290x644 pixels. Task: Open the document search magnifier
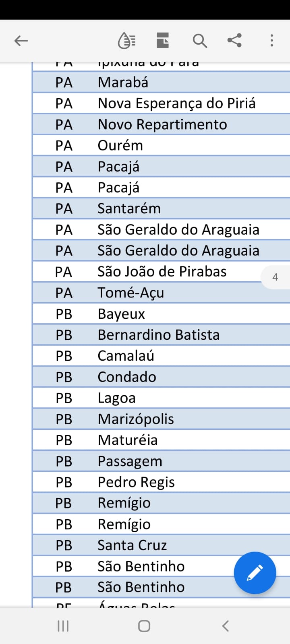200,41
